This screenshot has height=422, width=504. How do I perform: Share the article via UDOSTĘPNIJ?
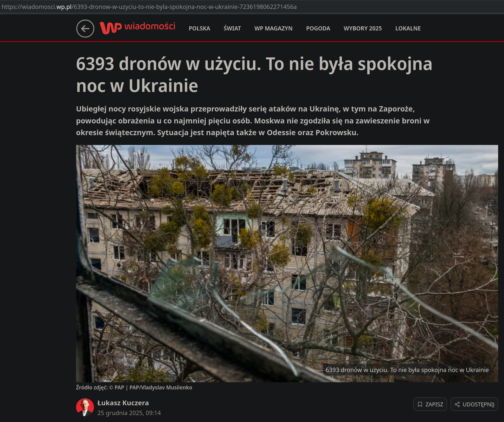(x=474, y=404)
